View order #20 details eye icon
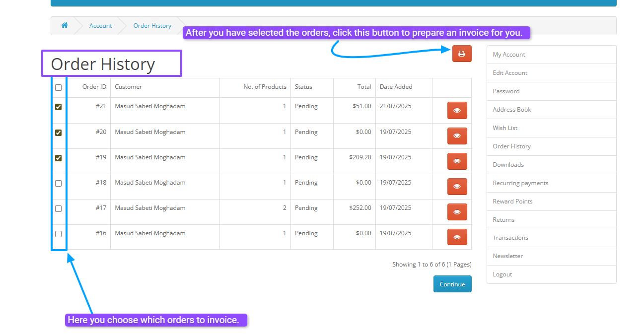The width and height of the screenshot is (644, 334). (x=457, y=136)
